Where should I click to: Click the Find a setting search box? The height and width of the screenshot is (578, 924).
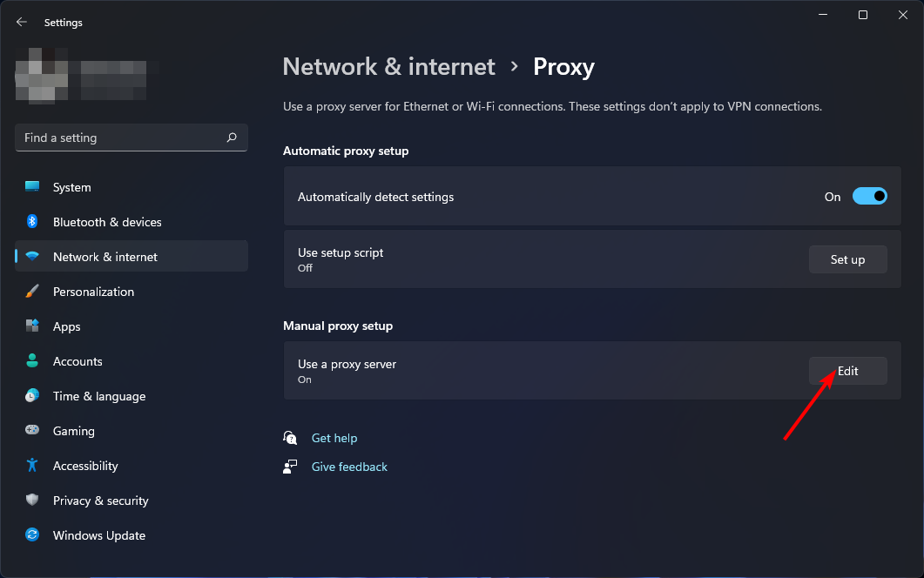pyautogui.click(x=122, y=138)
